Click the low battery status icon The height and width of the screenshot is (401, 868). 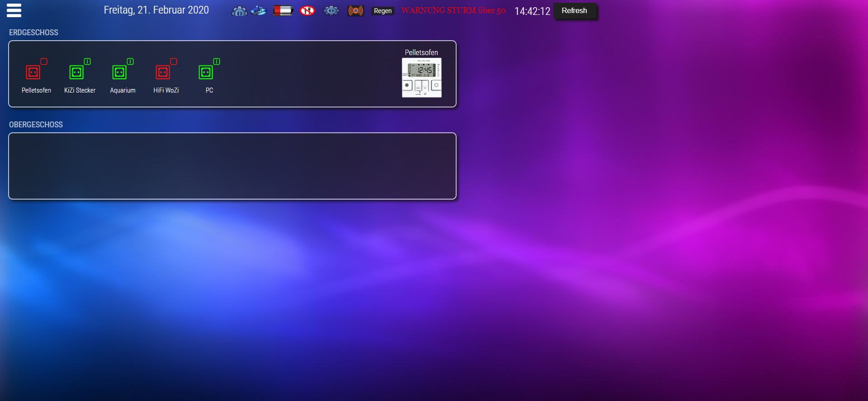click(x=283, y=10)
